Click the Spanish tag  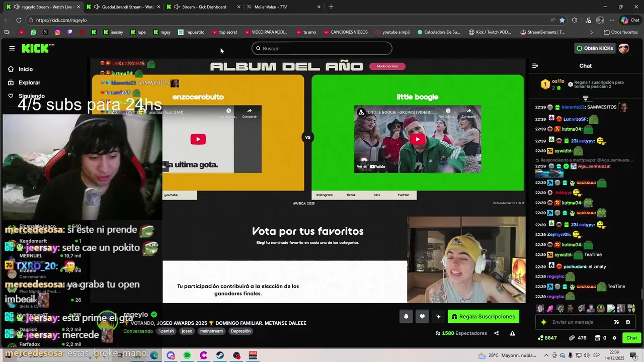166,331
